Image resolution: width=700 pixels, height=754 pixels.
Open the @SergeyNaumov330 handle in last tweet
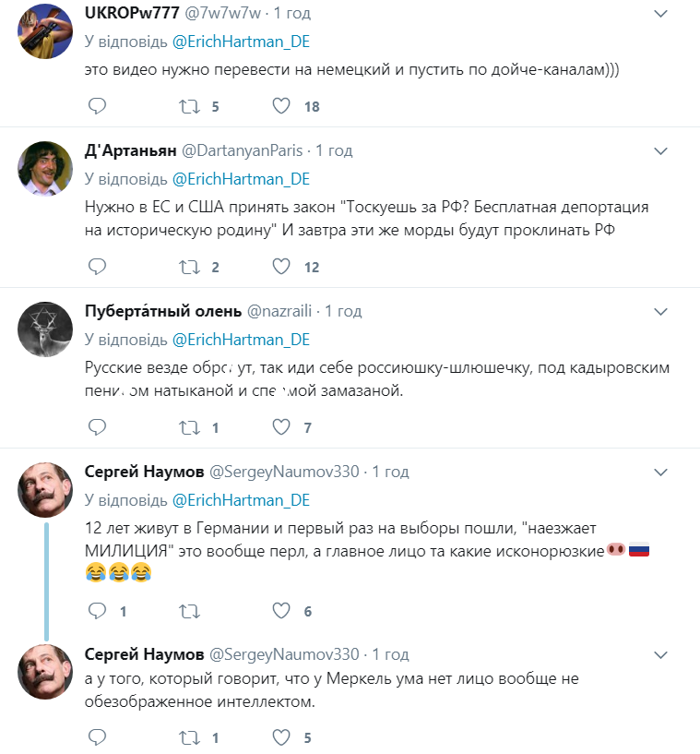284,654
